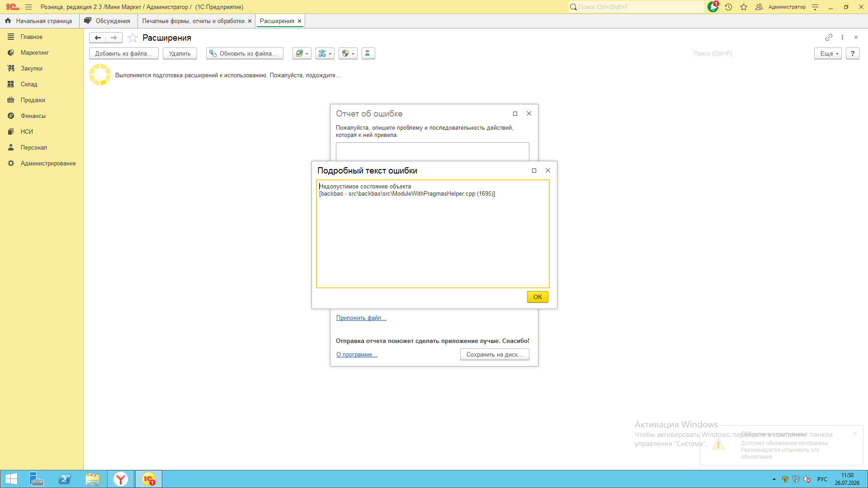Close the Расширения form with the X
The height and width of the screenshot is (488, 868).
(856, 37)
